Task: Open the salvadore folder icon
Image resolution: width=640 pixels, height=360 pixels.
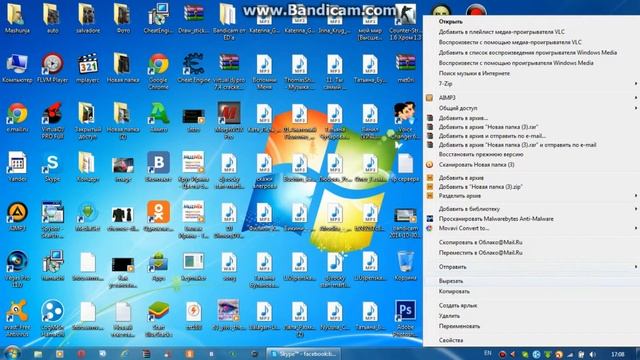Action: [x=87, y=18]
